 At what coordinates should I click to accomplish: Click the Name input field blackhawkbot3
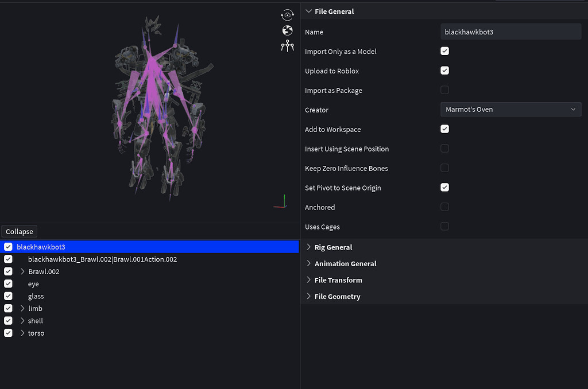[x=510, y=32]
